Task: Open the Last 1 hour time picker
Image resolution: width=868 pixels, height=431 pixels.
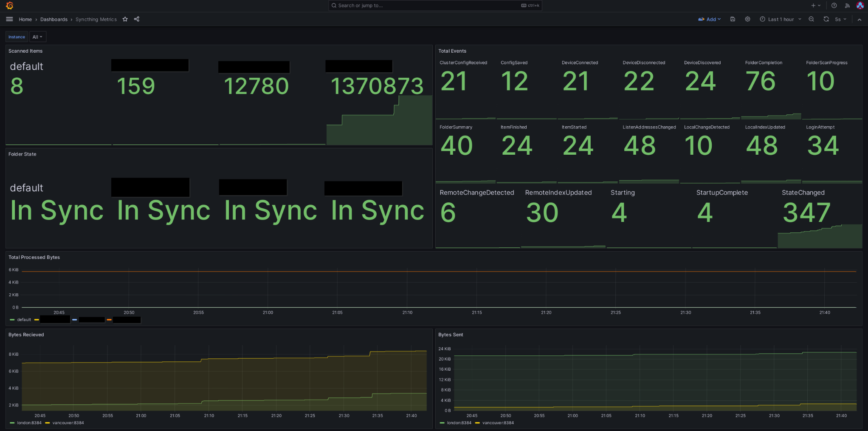Action: pyautogui.click(x=781, y=19)
